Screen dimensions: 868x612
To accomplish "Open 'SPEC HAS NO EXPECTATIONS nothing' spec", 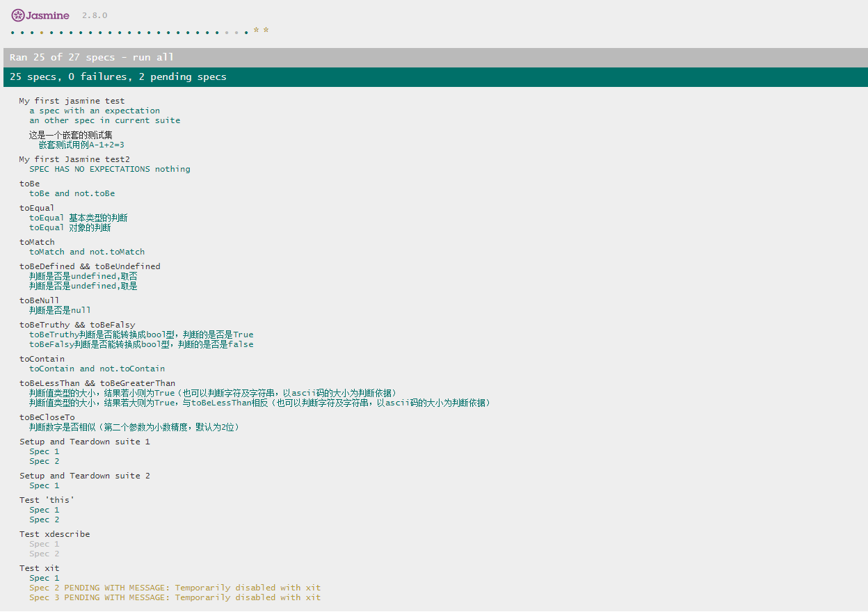I will 110,169.
